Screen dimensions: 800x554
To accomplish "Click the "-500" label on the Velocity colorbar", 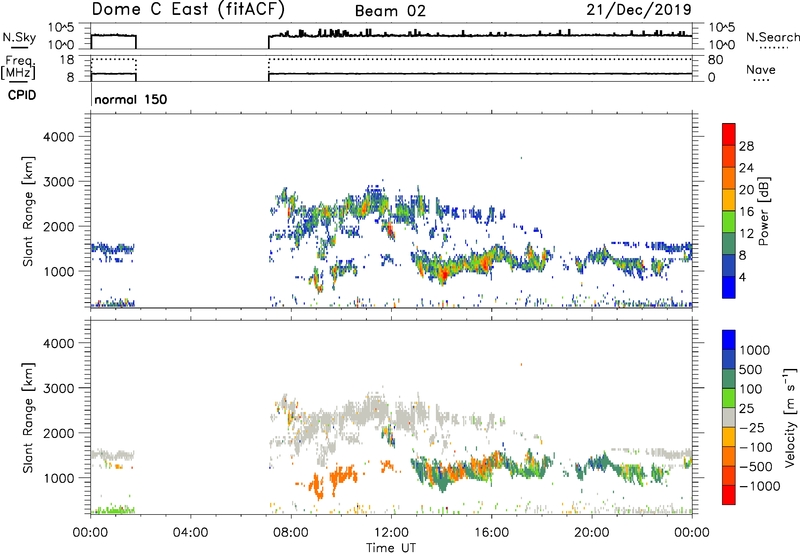I will (755, 466).
